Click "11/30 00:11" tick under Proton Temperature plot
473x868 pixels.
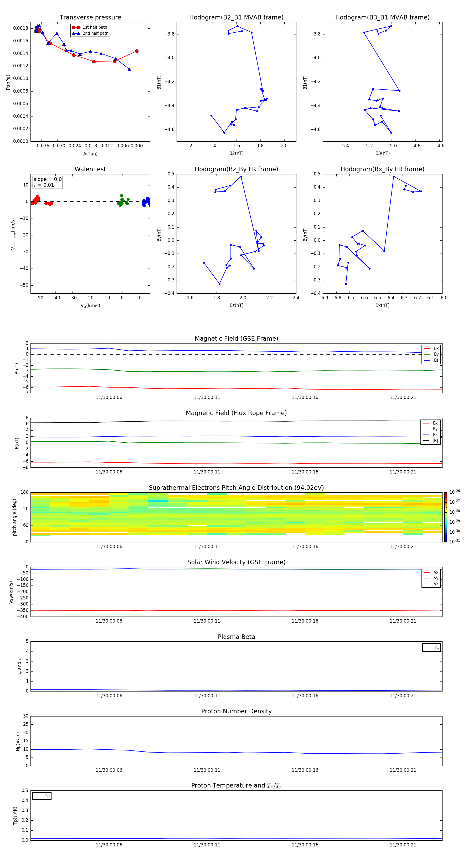click(207, 845)
